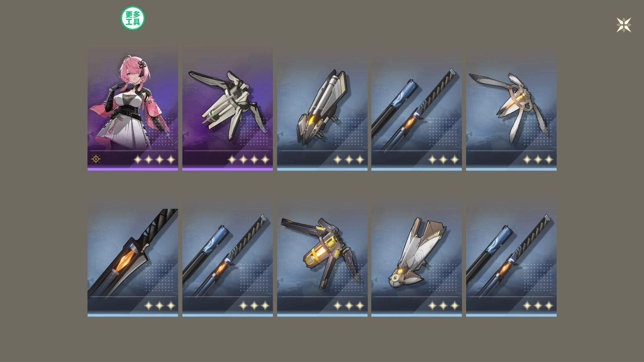Close the gacha results with the star icon
644x362 pixels.
pyautogui.click(x=623, y=25)
